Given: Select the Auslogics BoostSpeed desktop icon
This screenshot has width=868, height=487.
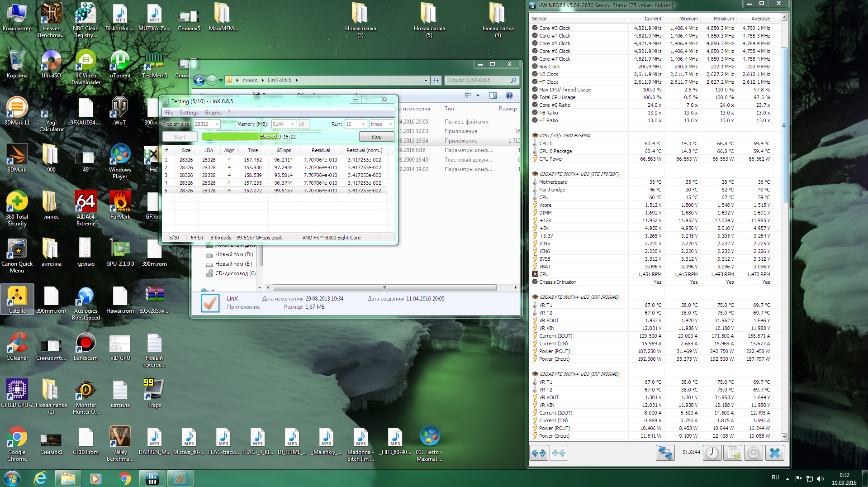Looking at the screenshot, I should tap(86, 302).
